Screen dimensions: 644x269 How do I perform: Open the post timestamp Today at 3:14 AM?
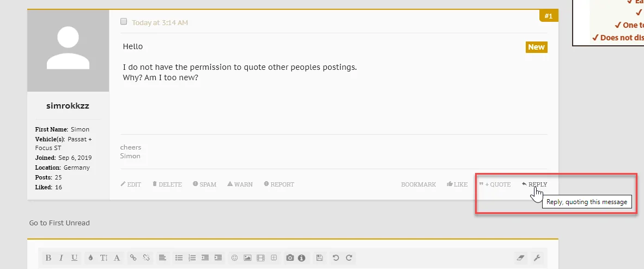click(x=160, y=22)
